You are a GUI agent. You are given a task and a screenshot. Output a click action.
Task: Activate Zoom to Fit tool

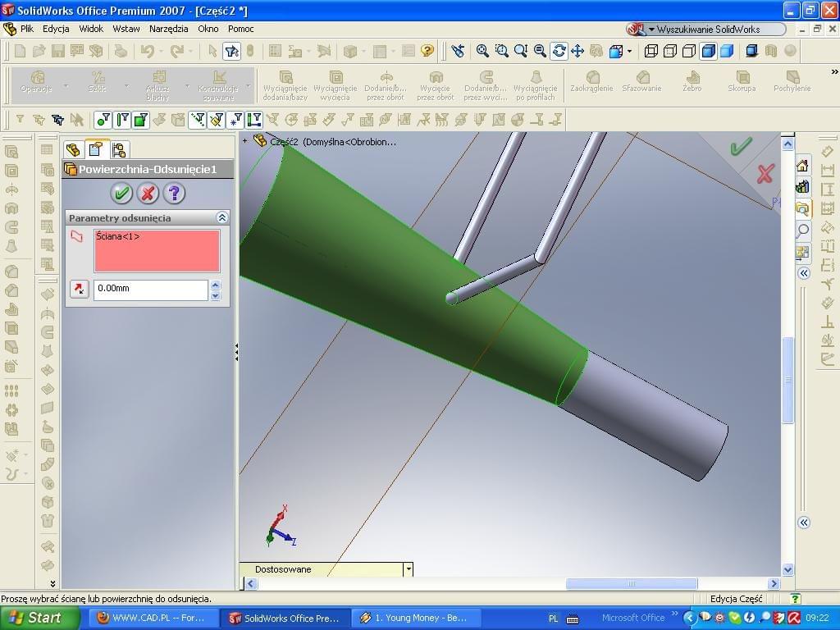tap(483, 51)
